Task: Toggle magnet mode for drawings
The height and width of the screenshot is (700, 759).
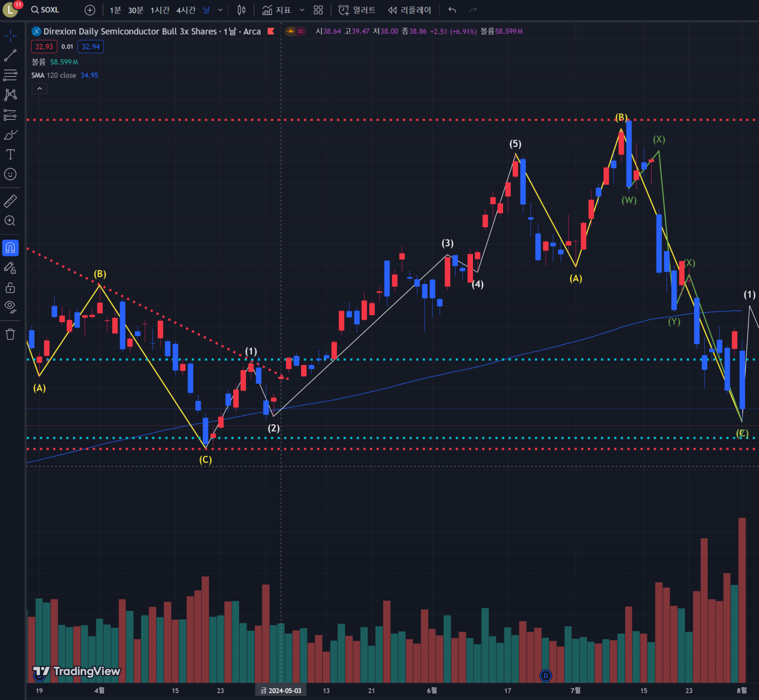Action: [x=10, y=248]
